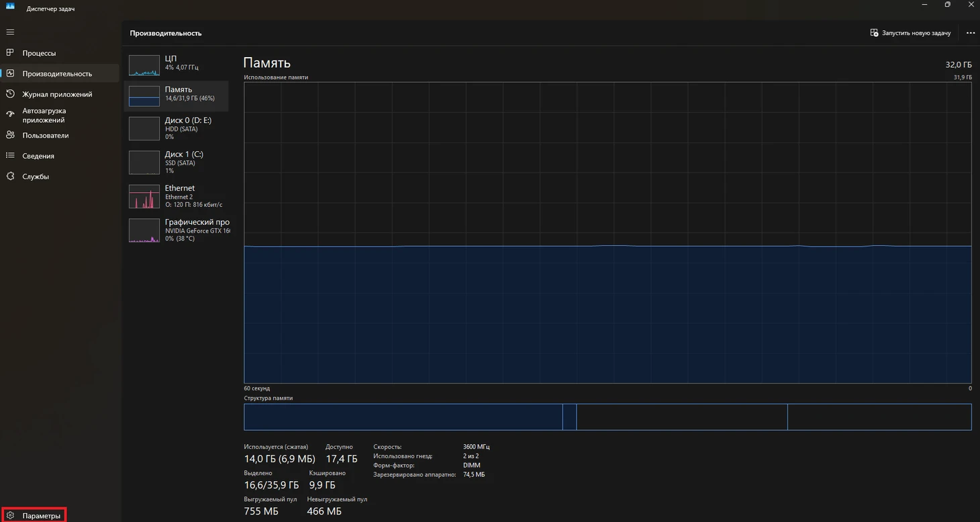Select Диск 0 (D: E:) item
The image size is (980, 522).
point(176,128)
